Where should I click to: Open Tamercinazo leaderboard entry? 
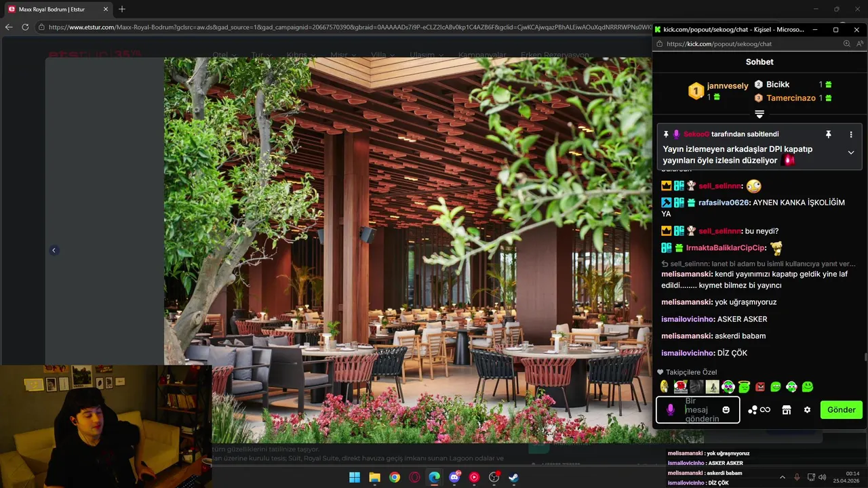[791, 98]
